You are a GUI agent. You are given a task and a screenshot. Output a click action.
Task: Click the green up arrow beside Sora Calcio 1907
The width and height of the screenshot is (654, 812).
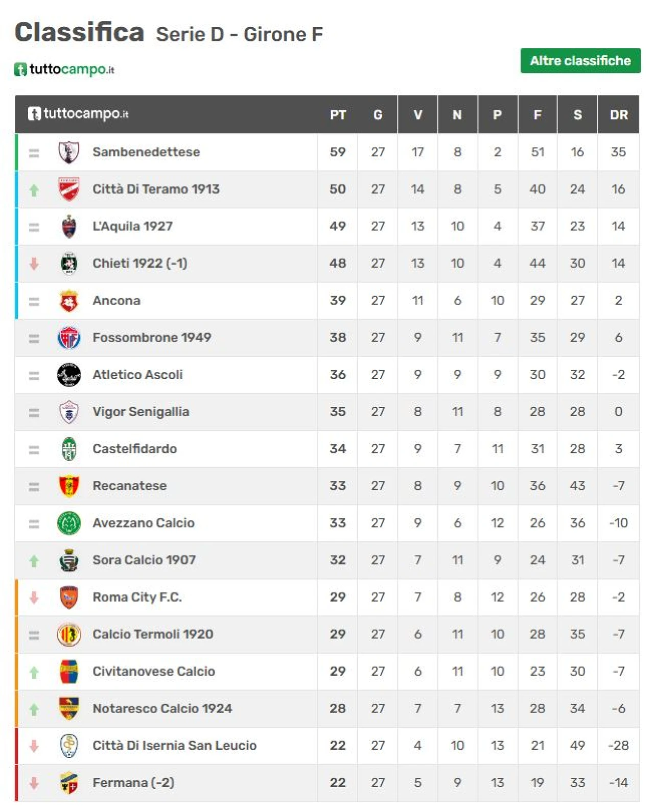pos(34,561)
